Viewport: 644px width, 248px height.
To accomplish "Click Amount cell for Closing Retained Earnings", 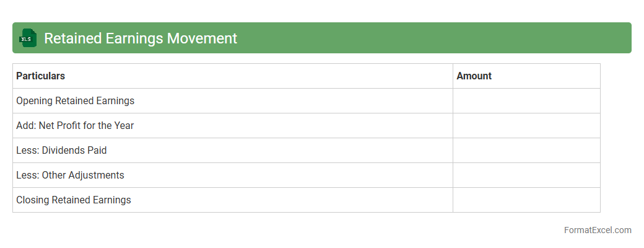I will coord(526,200).
